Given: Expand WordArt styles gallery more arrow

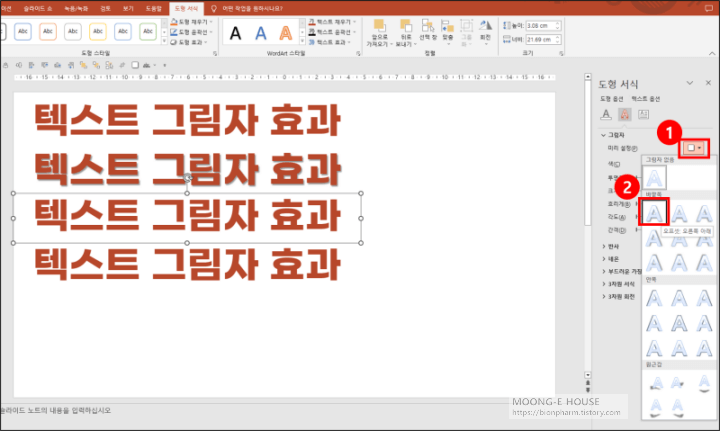Looking at the screenshot, I should click(302, 41).
